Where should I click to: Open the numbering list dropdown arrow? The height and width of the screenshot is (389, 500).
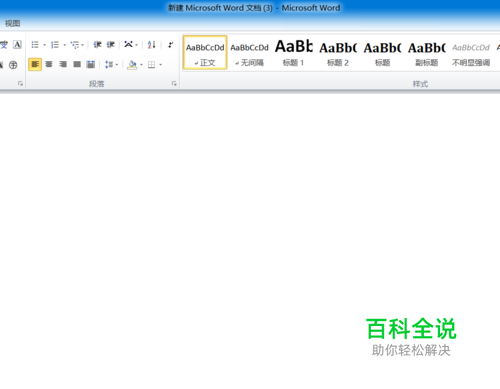point(64,45)
